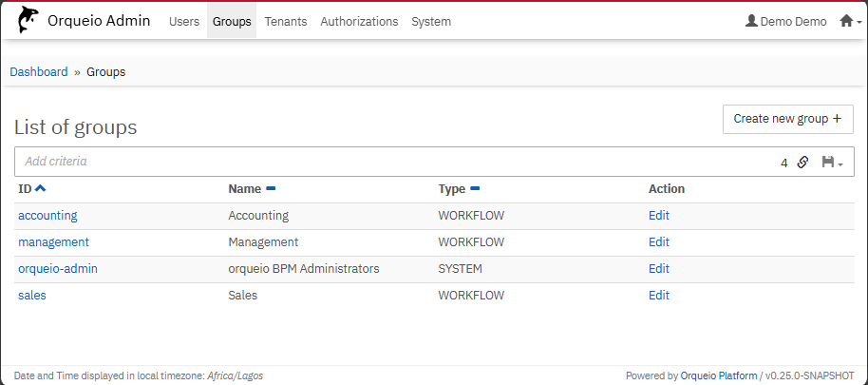Copy search link via chain icon

(802, 163)
